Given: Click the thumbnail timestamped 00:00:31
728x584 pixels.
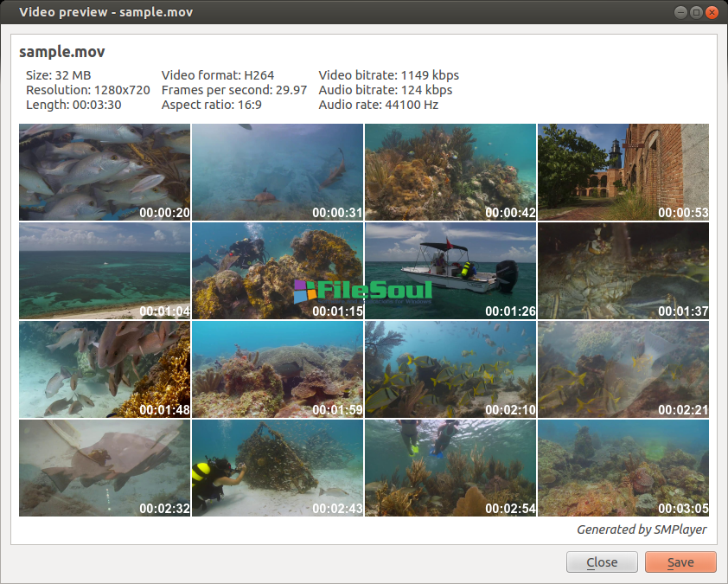Looking at the screenshot, I should (x=277, y=172).
